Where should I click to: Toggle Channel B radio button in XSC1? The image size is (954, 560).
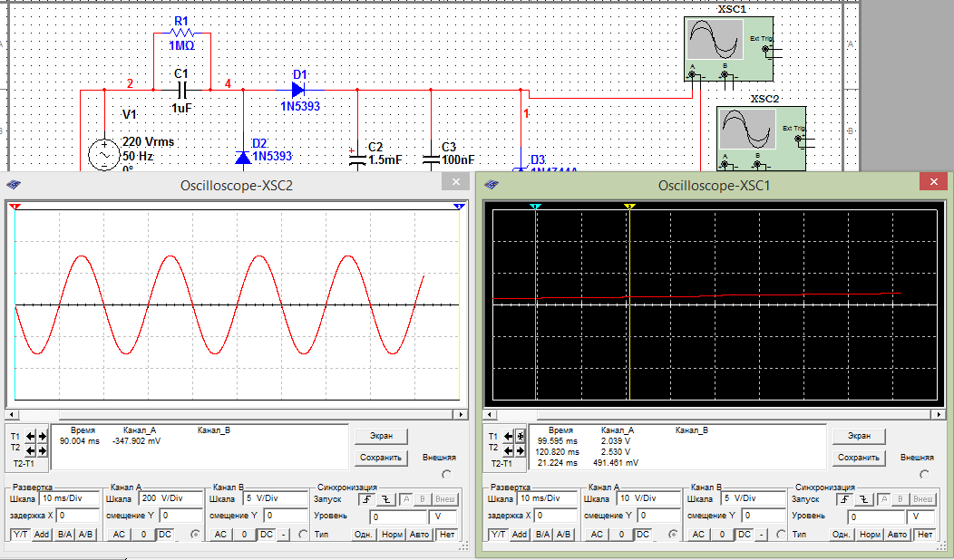coord(782,535)
